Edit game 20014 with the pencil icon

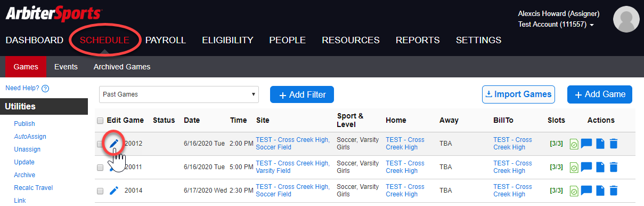113,191
